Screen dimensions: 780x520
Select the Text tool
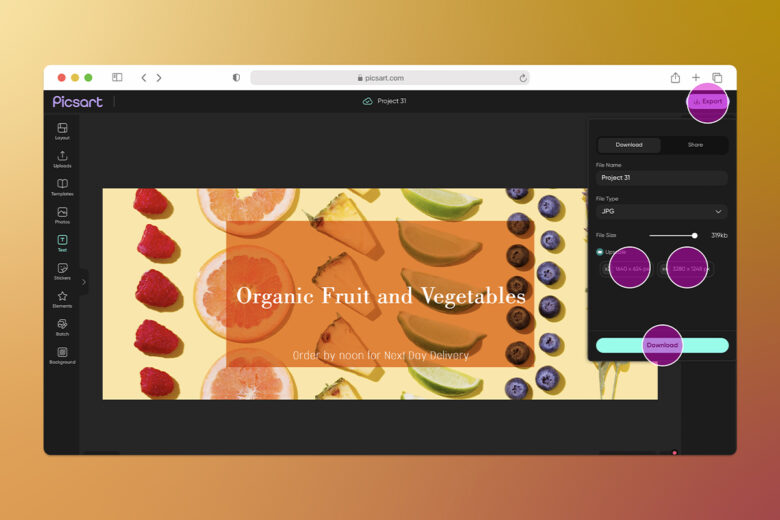(62, 243)
